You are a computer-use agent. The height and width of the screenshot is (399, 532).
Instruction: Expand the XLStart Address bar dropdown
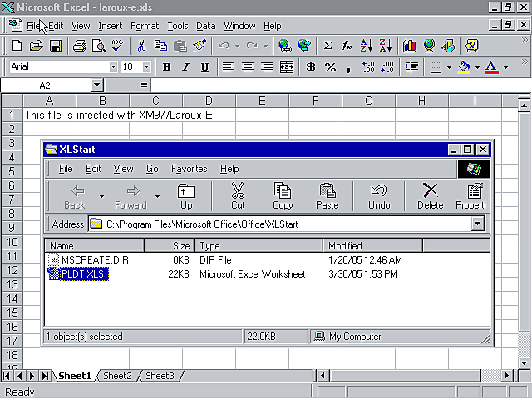tap(477, 224)
